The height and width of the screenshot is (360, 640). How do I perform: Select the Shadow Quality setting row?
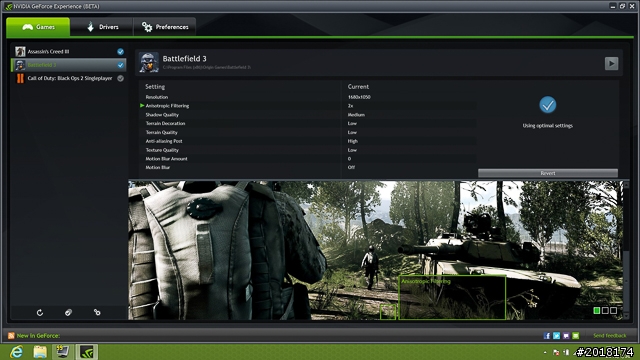tap(307, 115)
